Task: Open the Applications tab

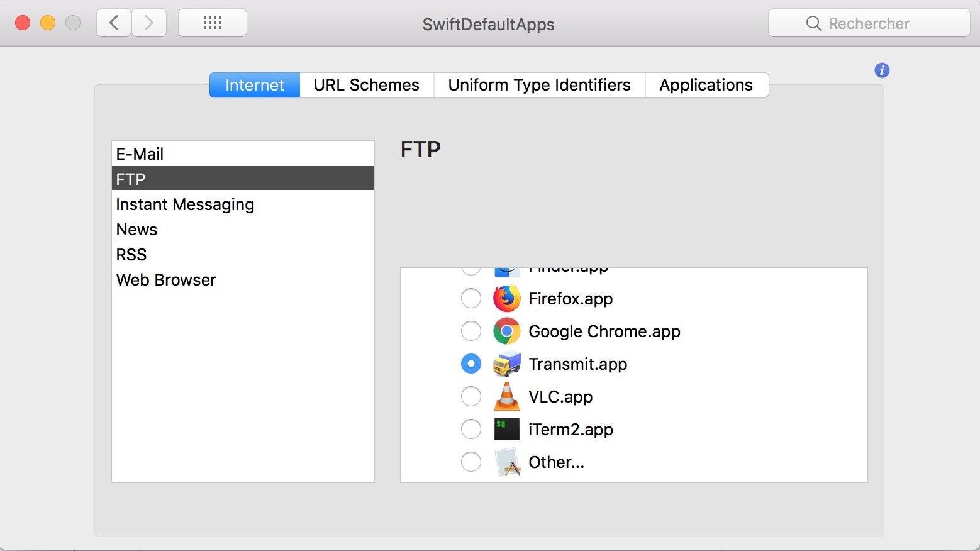Action: (705, 84)
